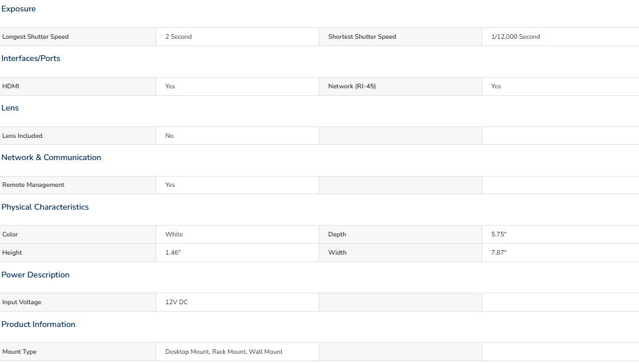Click the Shortest Shutter Speed label

pos(362,36)
